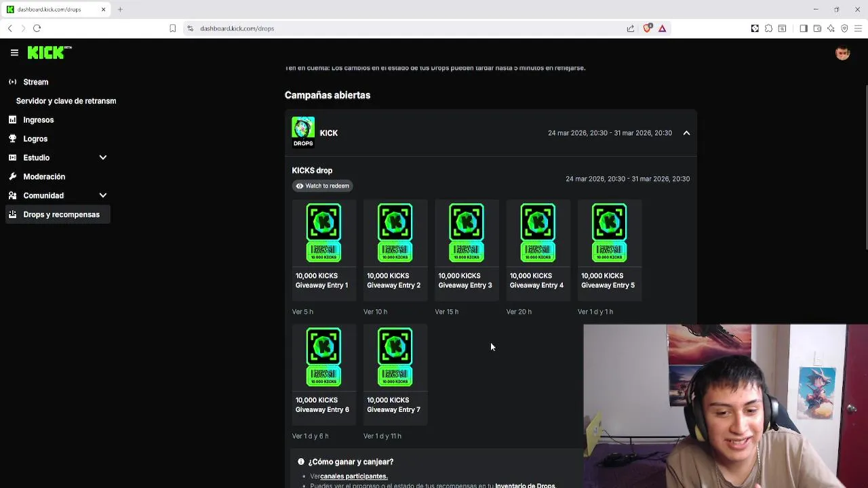Click the Comunidad people icon

click(x=12, y=196)
